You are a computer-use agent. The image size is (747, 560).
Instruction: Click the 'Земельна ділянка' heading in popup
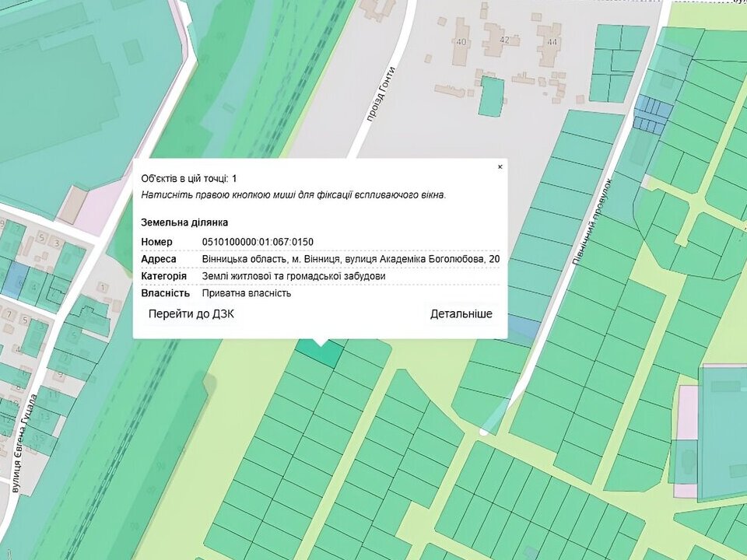[x=184, y=222]
